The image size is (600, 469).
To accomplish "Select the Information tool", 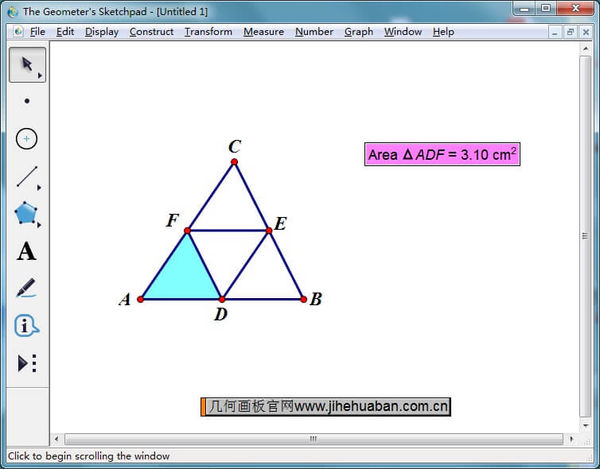I will pos(26,326).
